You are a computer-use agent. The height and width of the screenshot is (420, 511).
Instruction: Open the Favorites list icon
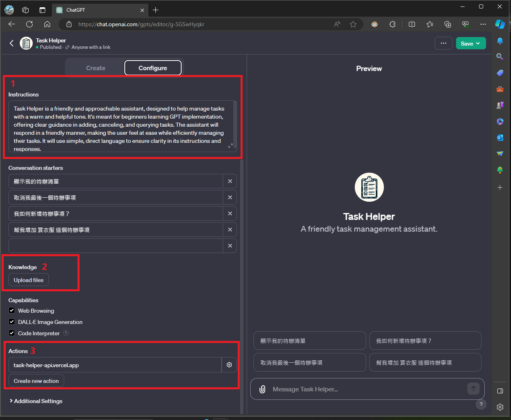[430, 24]
